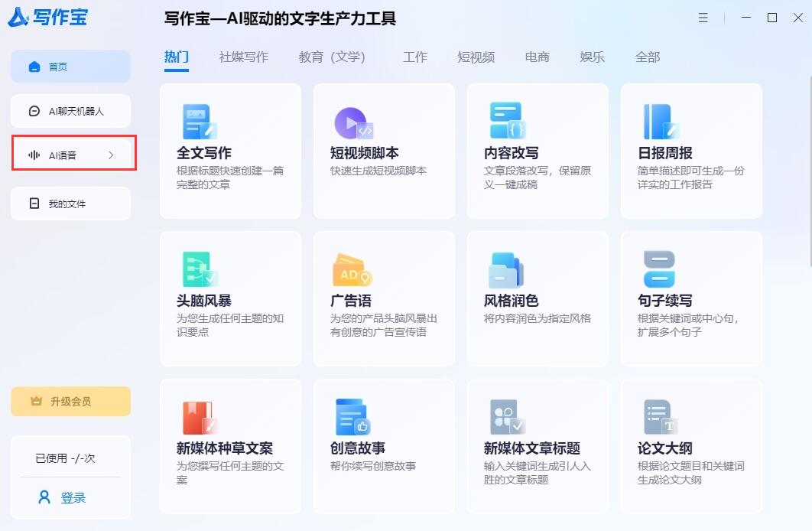Switch to the 热门 tab
Screen dimensions: 812x531
coord(177,57)
